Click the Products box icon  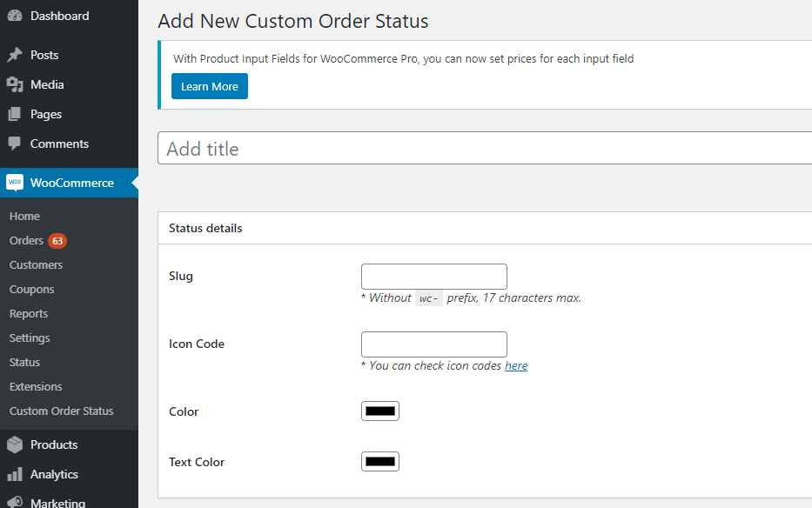coord(15,444)
